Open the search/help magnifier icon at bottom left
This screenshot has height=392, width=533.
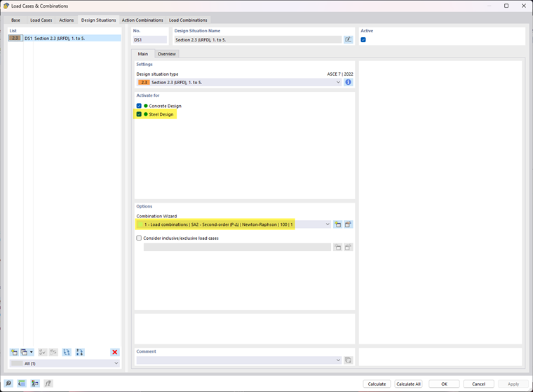tap(8, 384)
